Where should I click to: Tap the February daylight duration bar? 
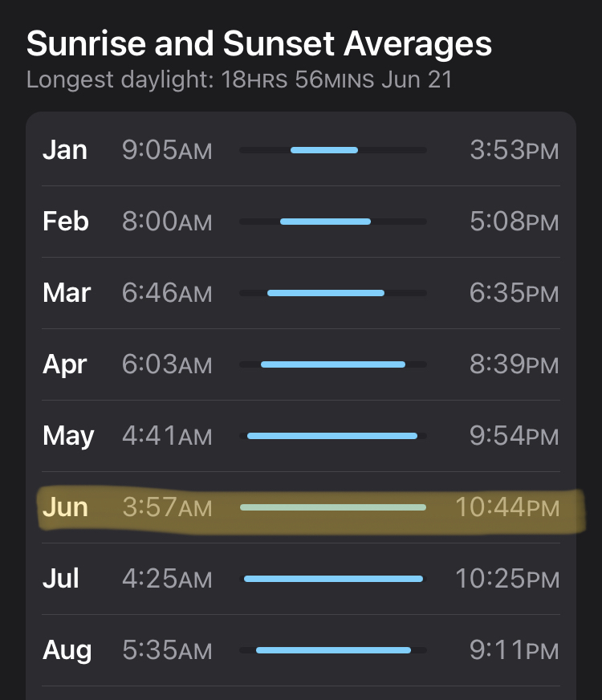326,222
